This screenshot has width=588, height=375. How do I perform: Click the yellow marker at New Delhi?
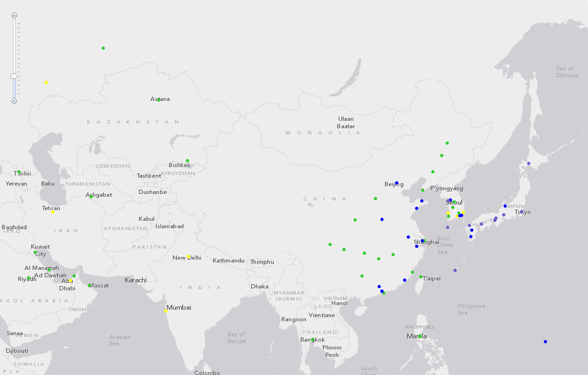click(188, 256)
